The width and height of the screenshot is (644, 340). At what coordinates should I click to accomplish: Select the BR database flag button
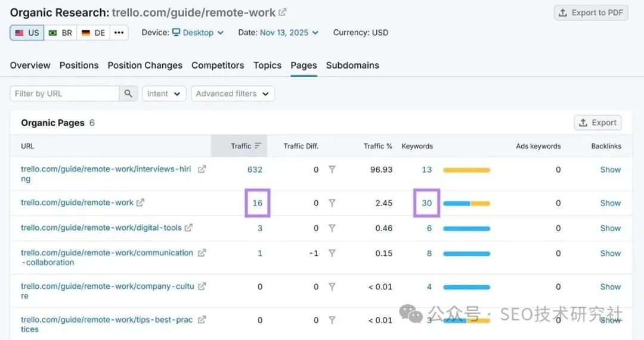click(60, 33)
